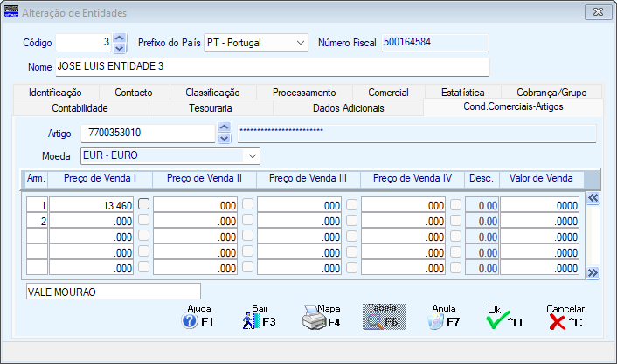Click the asterisks article description field
Screen dimensions: 617x364
click(x=417, y=134)
